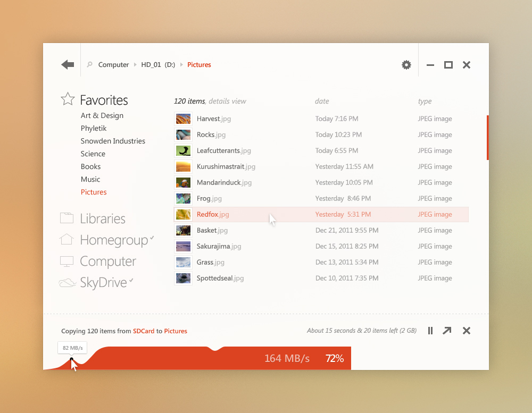Expand the Computer section in sidebar
The height and width of the screenshot is (413, 532).
click(x=107, y=262)
